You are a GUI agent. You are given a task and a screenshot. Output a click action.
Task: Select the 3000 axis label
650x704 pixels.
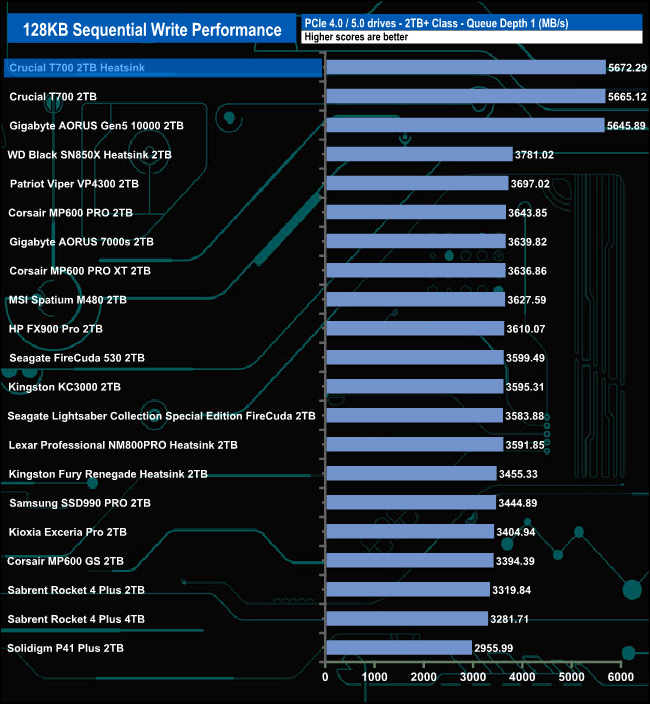473,677
